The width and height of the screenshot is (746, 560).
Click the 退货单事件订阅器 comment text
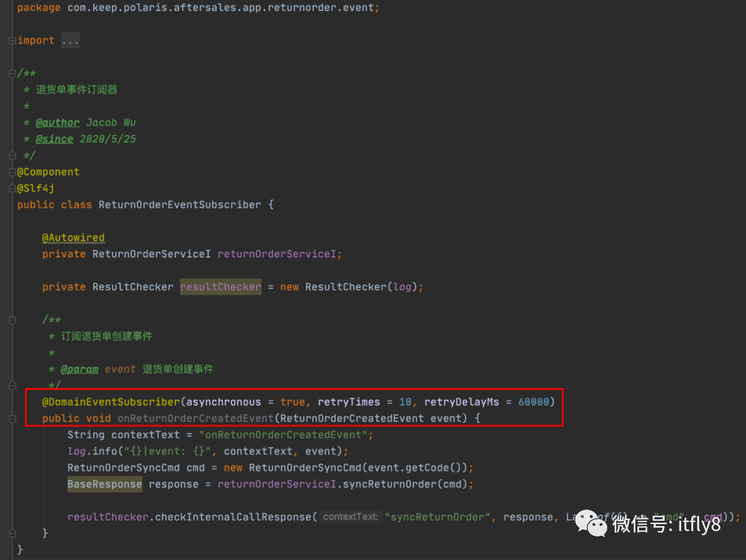click(77, 90)
